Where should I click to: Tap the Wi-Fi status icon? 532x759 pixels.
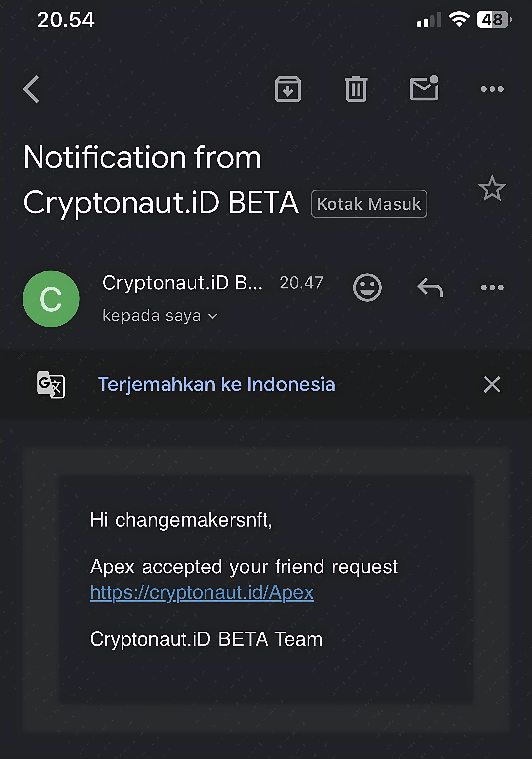tap(459, 19)
